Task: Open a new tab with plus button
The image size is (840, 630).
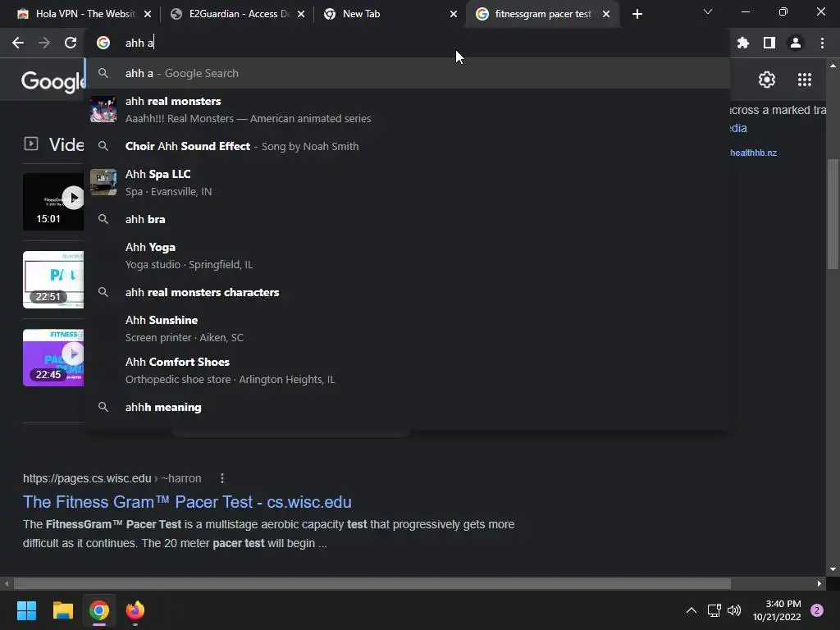Action: click(637, 14)
